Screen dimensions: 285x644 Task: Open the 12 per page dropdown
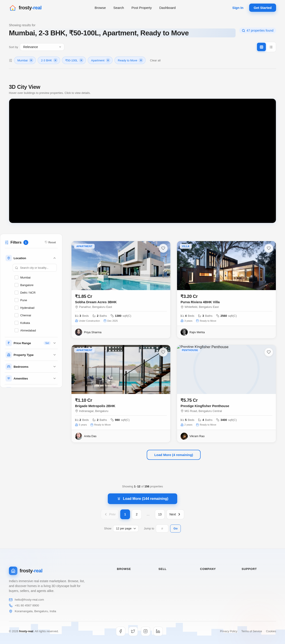pos(126,528)
